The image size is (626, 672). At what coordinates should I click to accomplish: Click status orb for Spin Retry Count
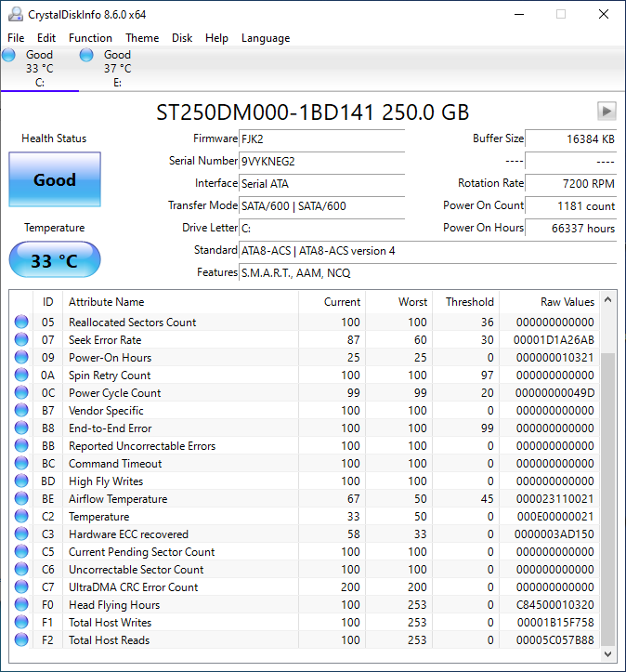[21, 375]
